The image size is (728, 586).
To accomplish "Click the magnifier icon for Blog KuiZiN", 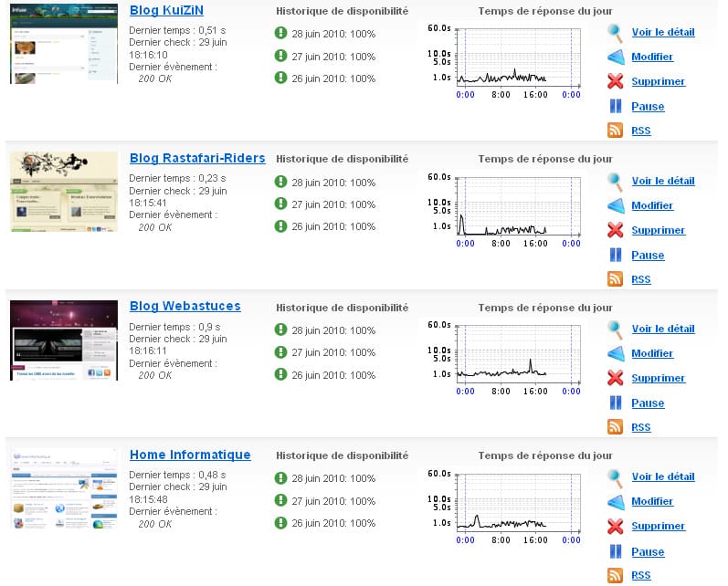I will (x=616, y=33).
